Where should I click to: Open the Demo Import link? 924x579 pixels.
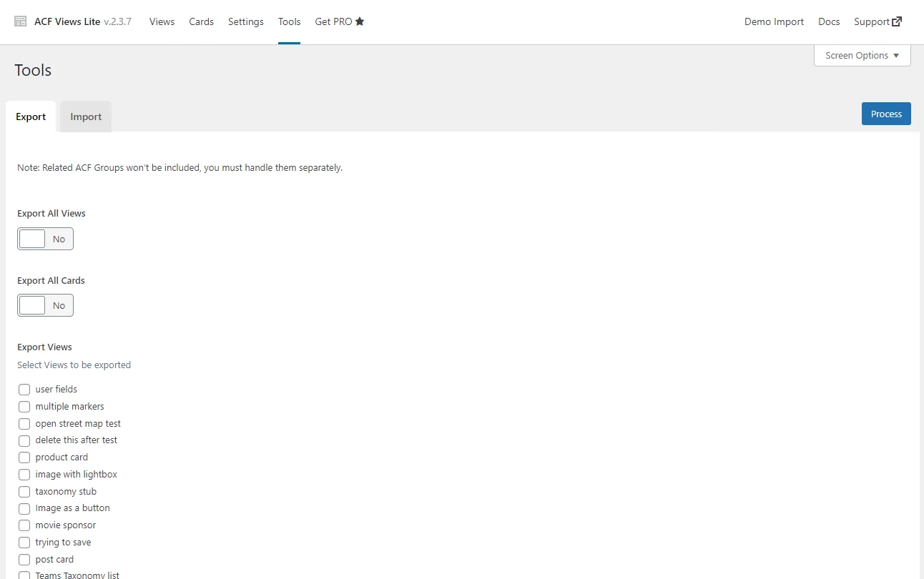[x=774, y=21]
